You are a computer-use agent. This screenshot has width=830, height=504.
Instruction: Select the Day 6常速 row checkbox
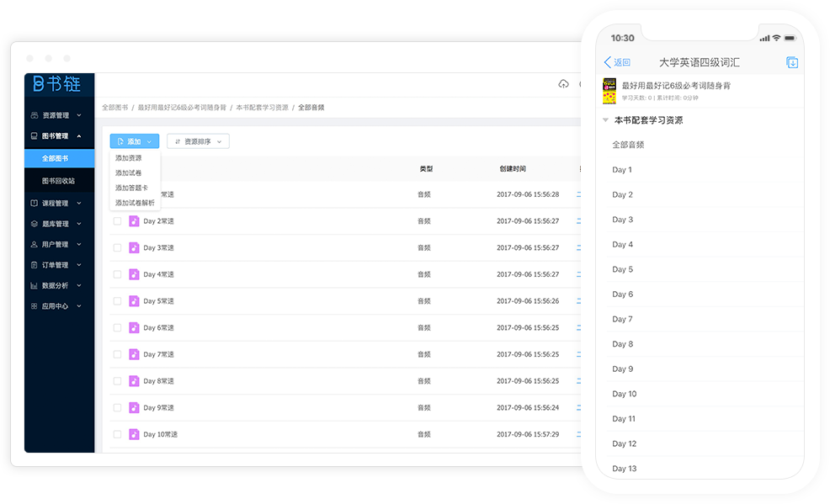117,328
